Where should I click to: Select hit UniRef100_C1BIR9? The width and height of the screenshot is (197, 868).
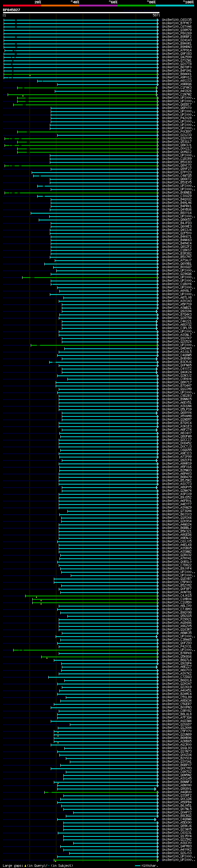tap(177, 159)
